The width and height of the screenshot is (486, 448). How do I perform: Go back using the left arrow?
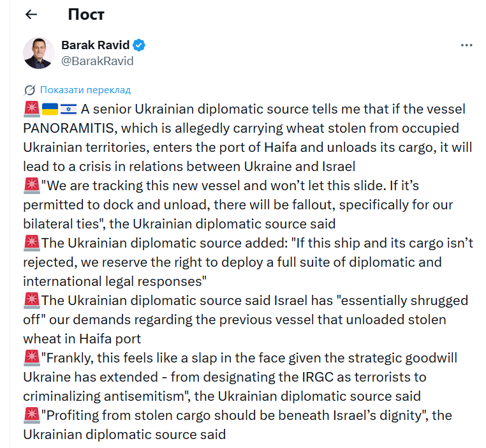(x=31, y=15)
